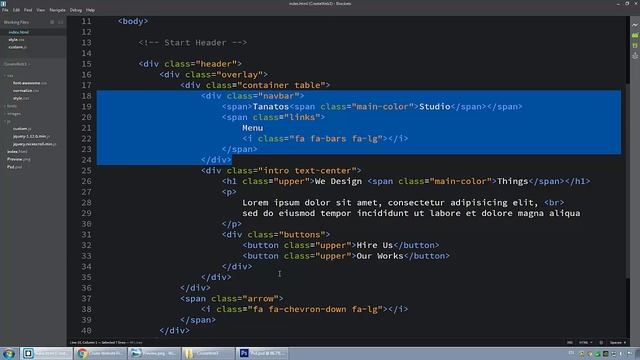Click the intro text-center class on line 25

(310, 171)
